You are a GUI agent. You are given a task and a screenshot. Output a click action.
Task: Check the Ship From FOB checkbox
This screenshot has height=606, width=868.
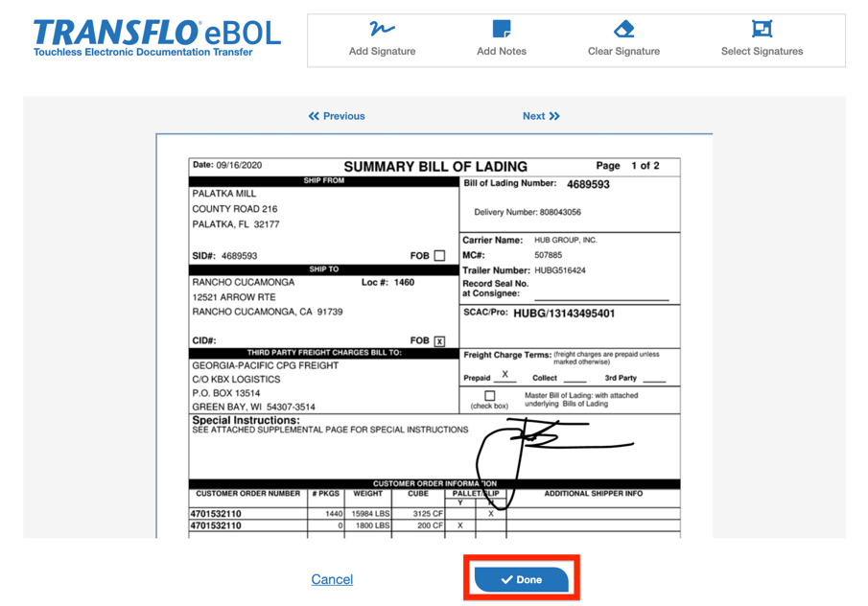click(x=439, y=256)
